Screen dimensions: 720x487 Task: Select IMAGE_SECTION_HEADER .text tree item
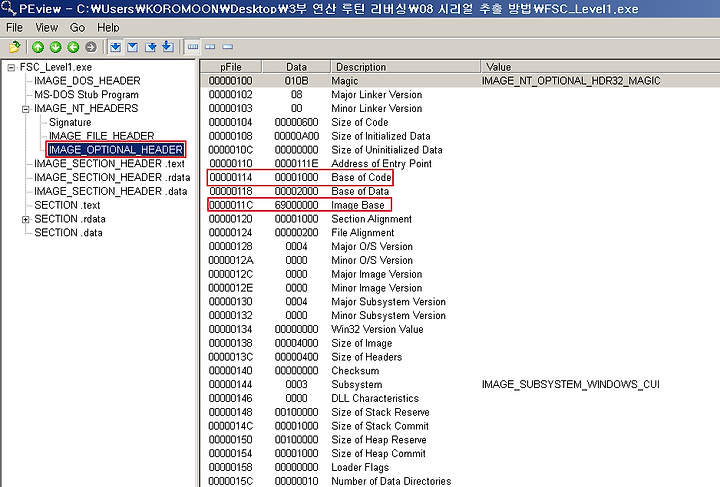(109, 164)
